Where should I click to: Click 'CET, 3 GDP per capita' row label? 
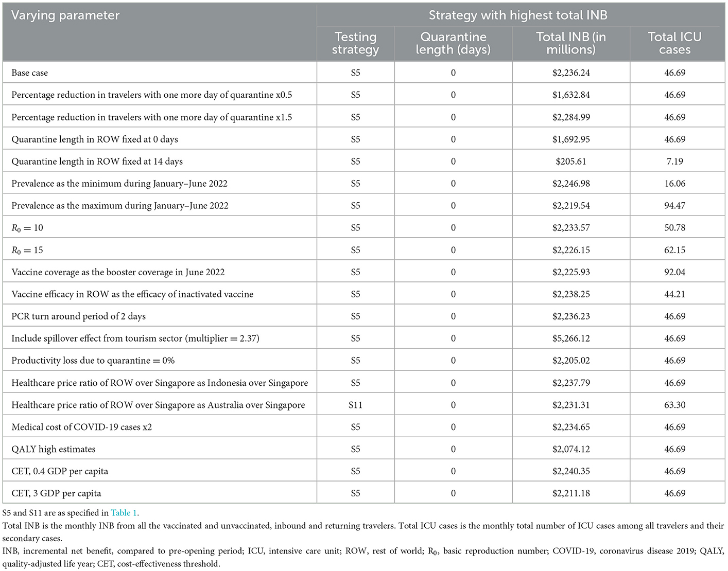[x=56, y=493]
